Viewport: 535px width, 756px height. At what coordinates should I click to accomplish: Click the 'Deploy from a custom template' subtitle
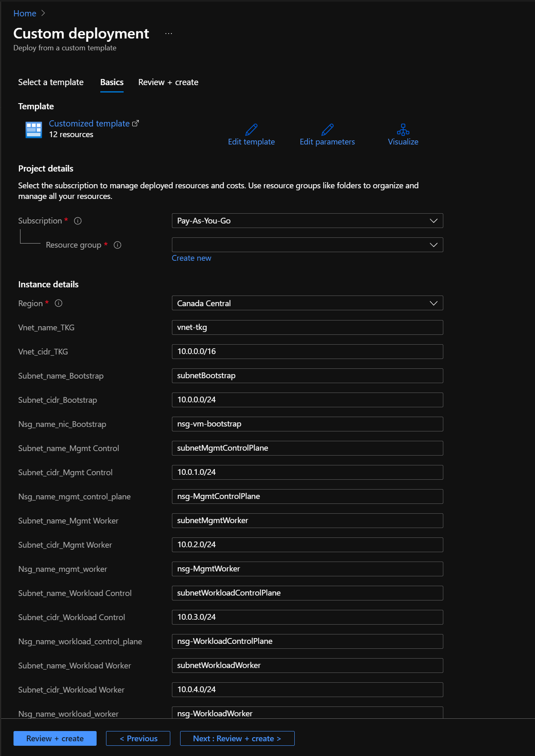(x=65, y=48)
